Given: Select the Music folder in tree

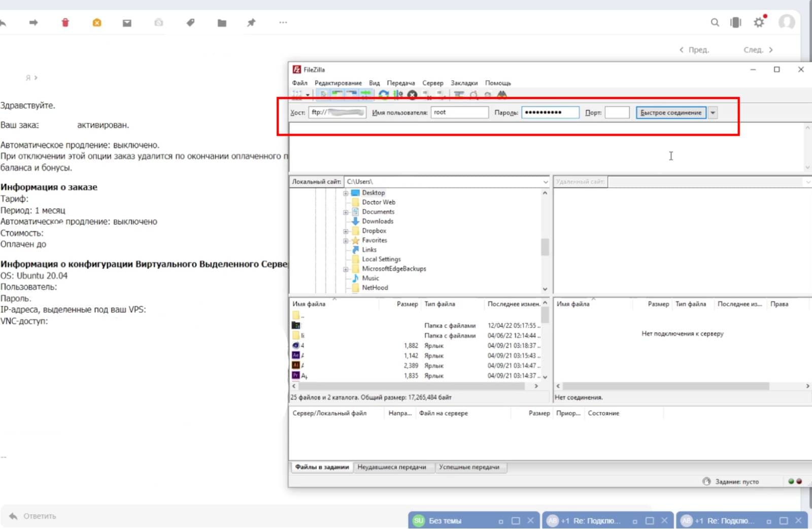Looking at the screenshot, I should (x=370, y=278).
